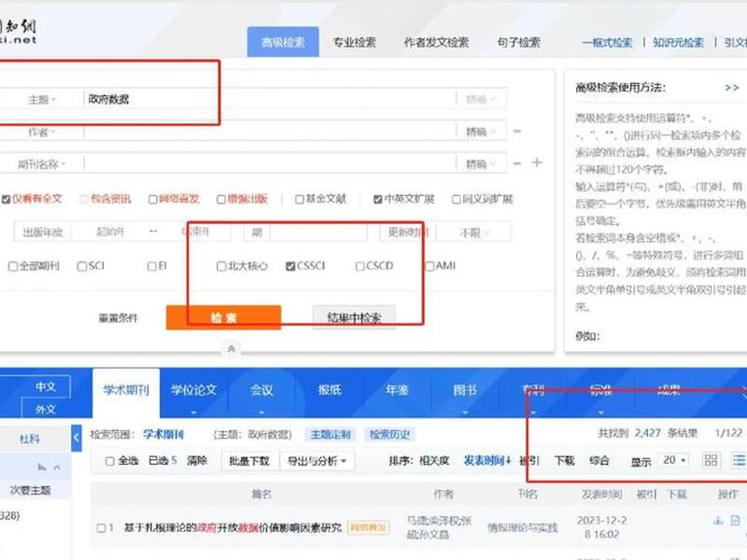The width and height of the screenshot is (747, 560).
Task: Check the AMI checkbox
Action: 430,266
